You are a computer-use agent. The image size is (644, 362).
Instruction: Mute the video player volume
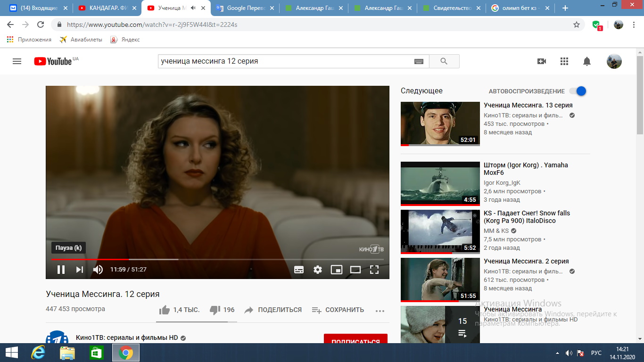click(98, 270)
